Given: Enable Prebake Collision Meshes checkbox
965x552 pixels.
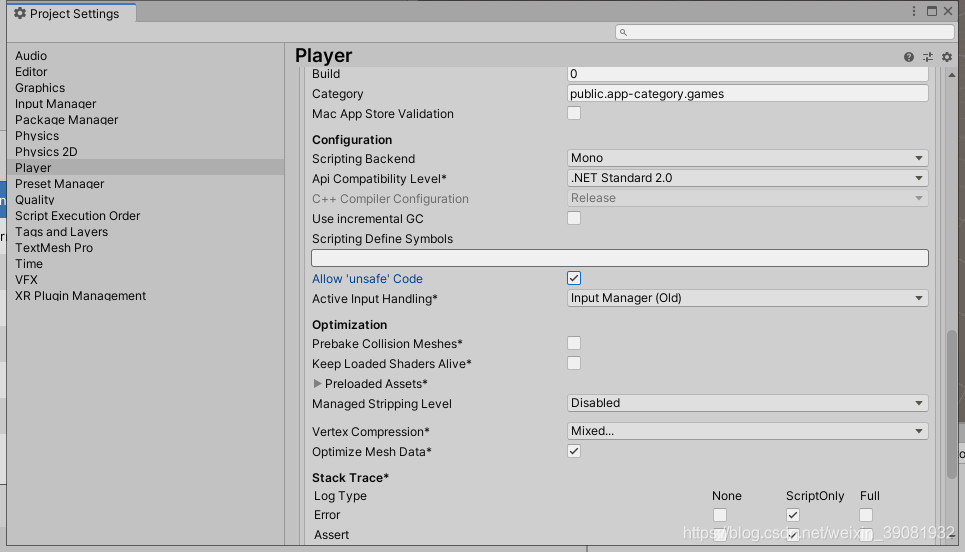Looking at the screenshot, I should click(x=574, y=343).
